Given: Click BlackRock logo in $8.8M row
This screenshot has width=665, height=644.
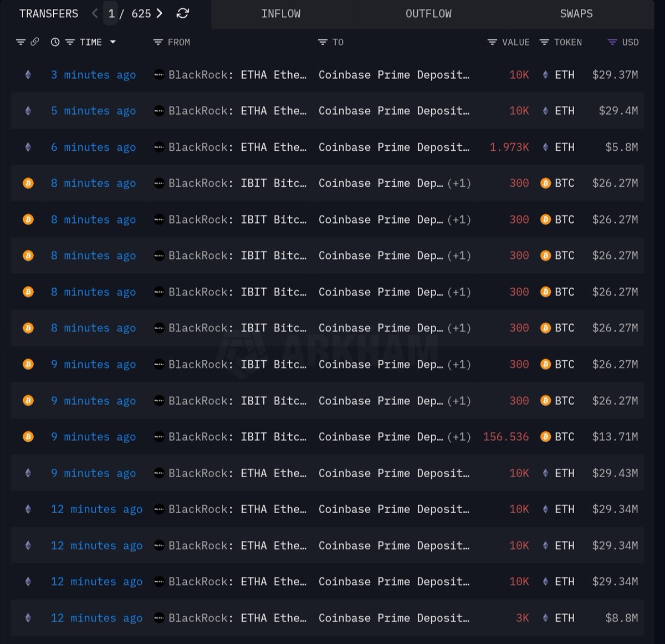Looking at the screenshot, I should coord(159,617).
